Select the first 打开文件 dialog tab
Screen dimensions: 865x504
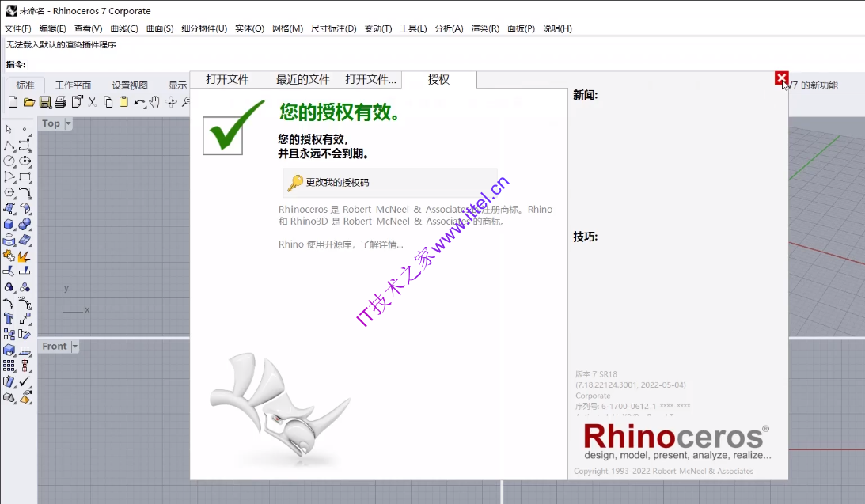(x=227, y=79)
